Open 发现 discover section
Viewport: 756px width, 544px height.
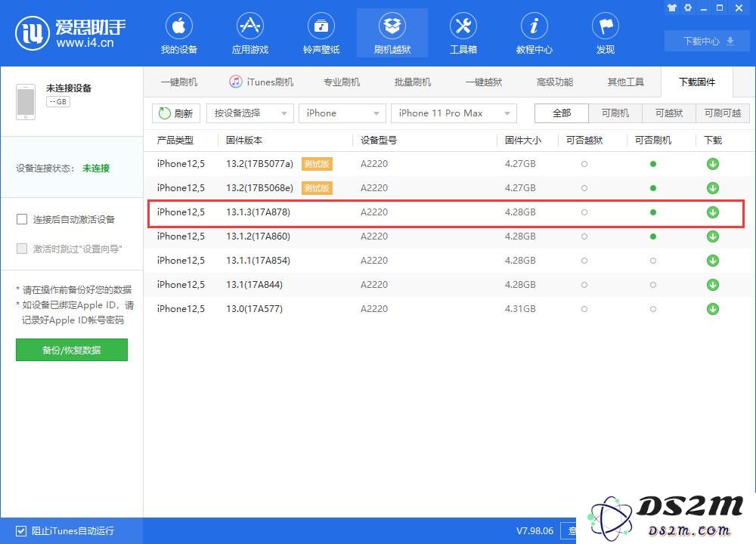606,34
